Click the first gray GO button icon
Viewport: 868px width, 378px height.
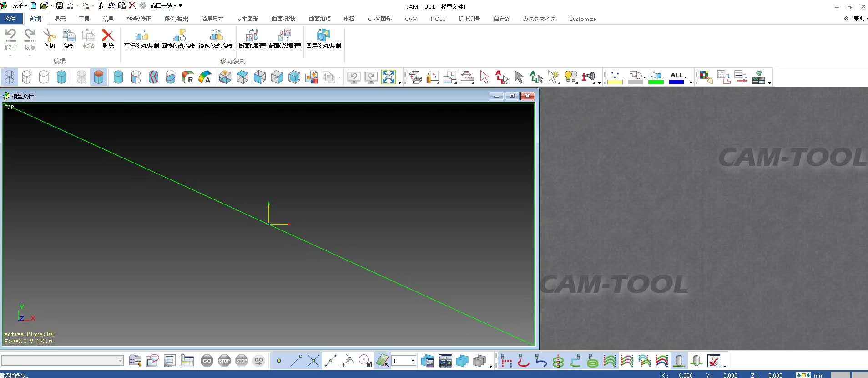[207, 361]
